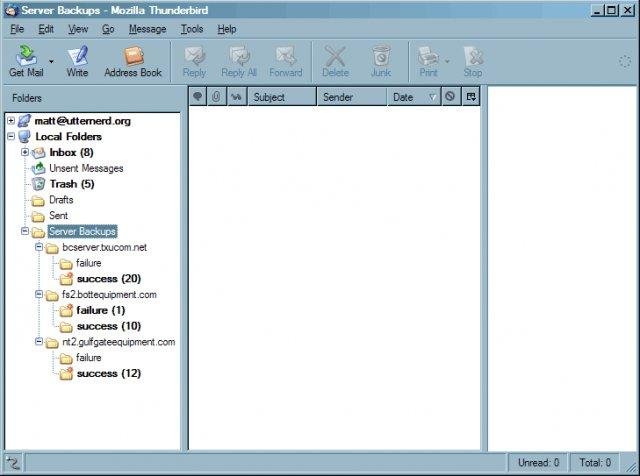This screenshot has width=640, height=476.
Task: Open the Edit menu
Action: click(x=46, y=29)
